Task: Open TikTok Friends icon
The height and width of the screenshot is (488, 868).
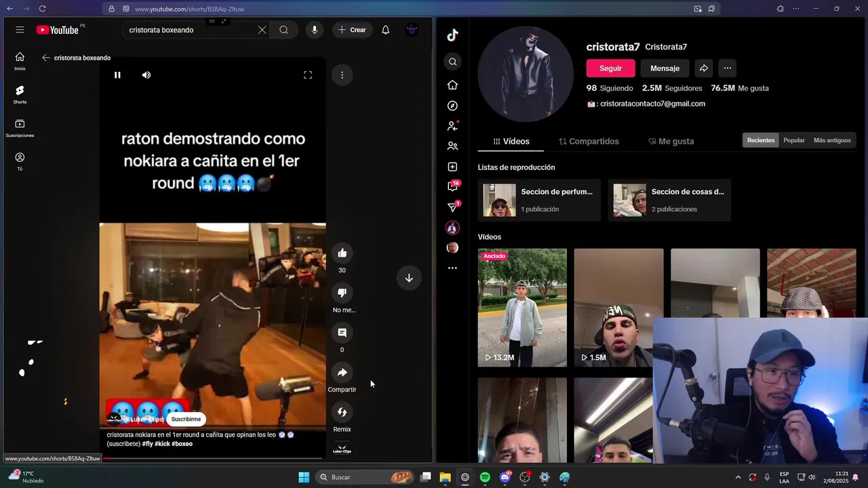Action: click(452, 146)
